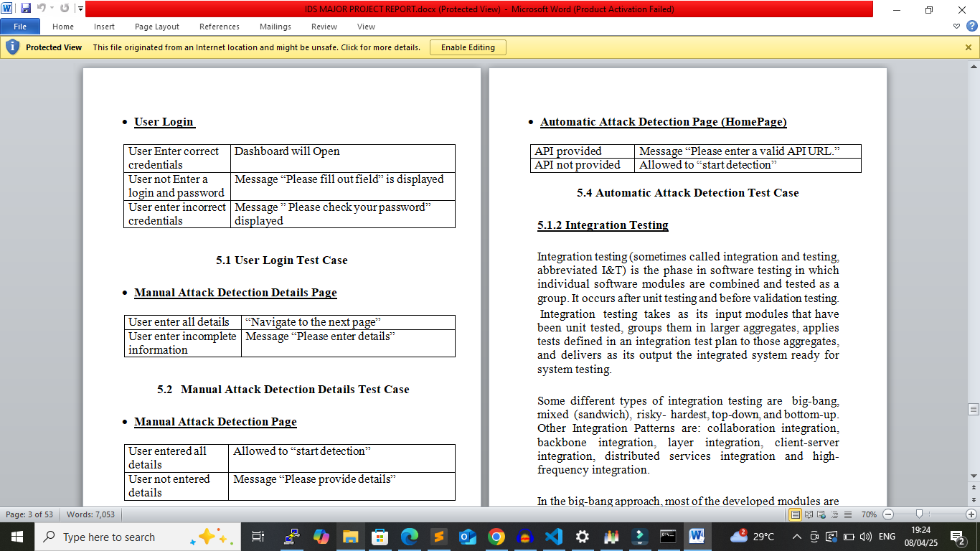Open the File tab
The image size is (980, 551).
click(20, 27)
